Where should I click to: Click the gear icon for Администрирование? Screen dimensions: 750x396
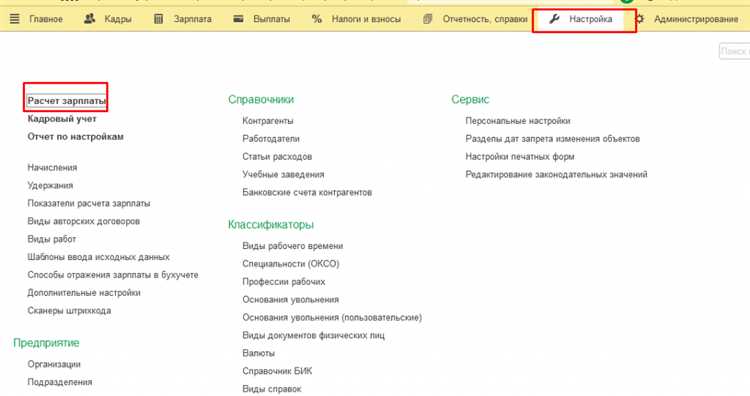640,19
